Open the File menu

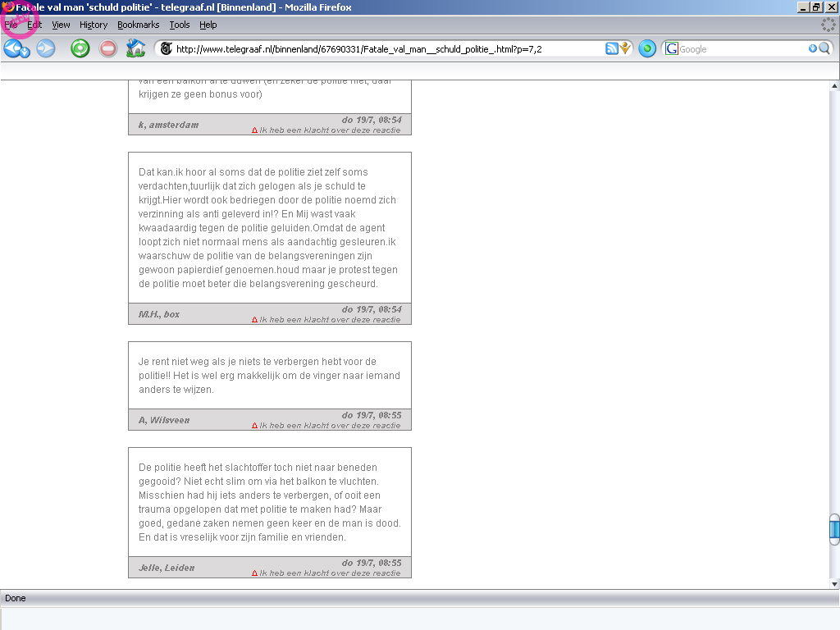11,25
